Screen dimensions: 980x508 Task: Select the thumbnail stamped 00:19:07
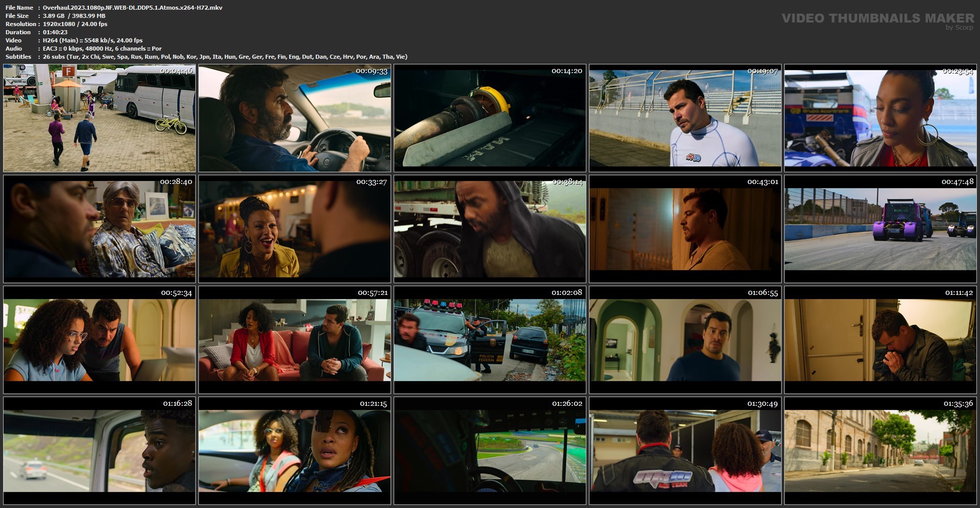tap(685, 118)
